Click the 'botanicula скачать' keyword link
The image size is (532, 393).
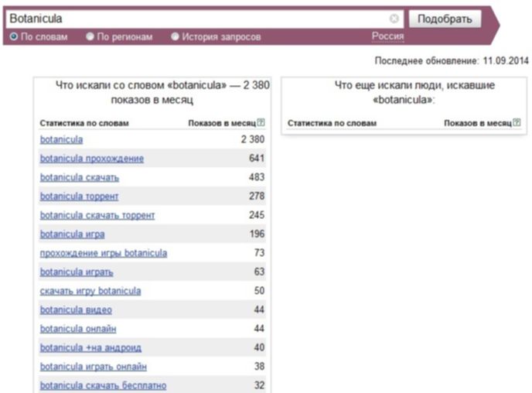80,177
